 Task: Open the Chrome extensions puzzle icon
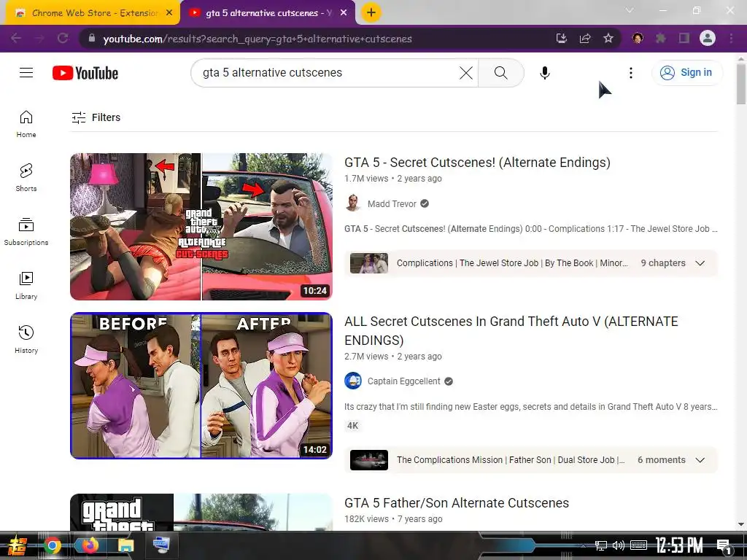(x=661, y=39)
